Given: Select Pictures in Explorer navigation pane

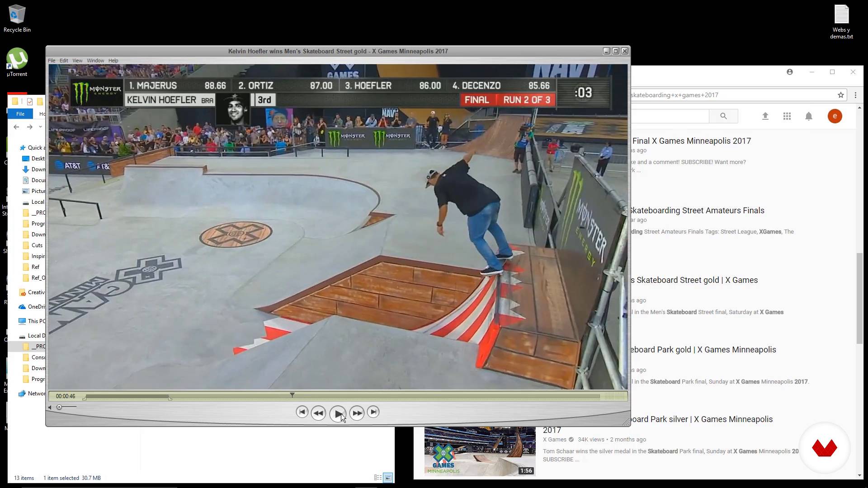Looking at the screenshot, I should [34, 191].
